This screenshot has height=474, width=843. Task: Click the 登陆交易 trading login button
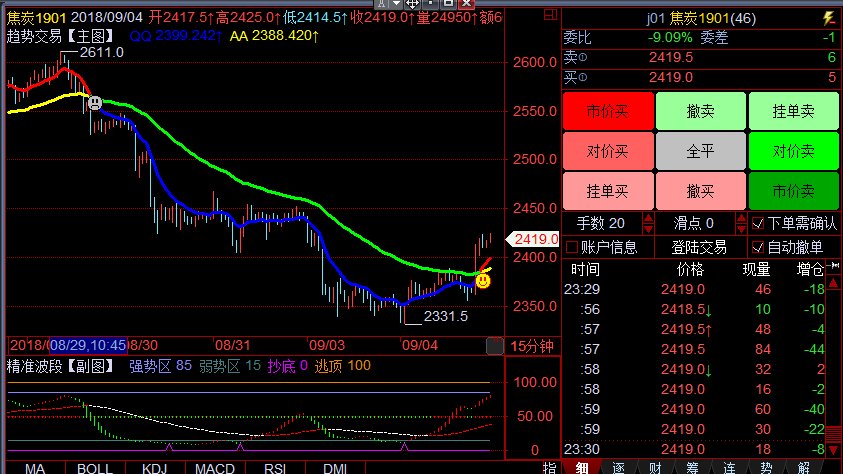[x=699, y=247]
